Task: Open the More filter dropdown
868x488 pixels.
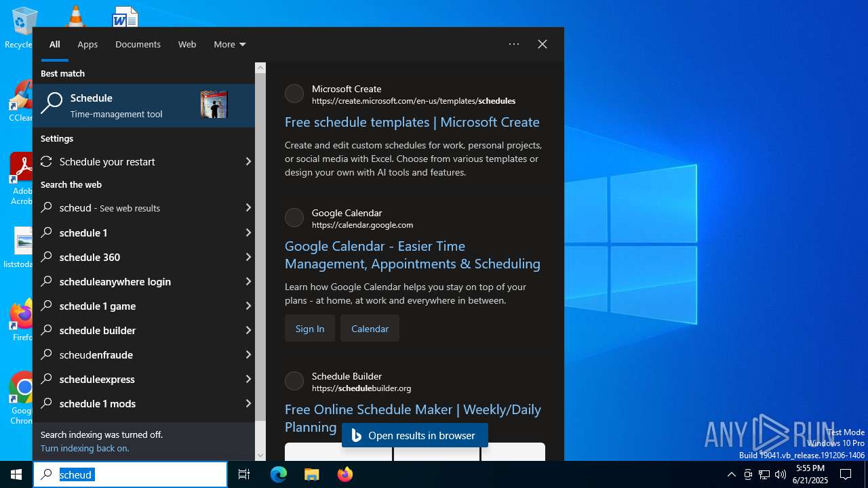Action: 230,44
